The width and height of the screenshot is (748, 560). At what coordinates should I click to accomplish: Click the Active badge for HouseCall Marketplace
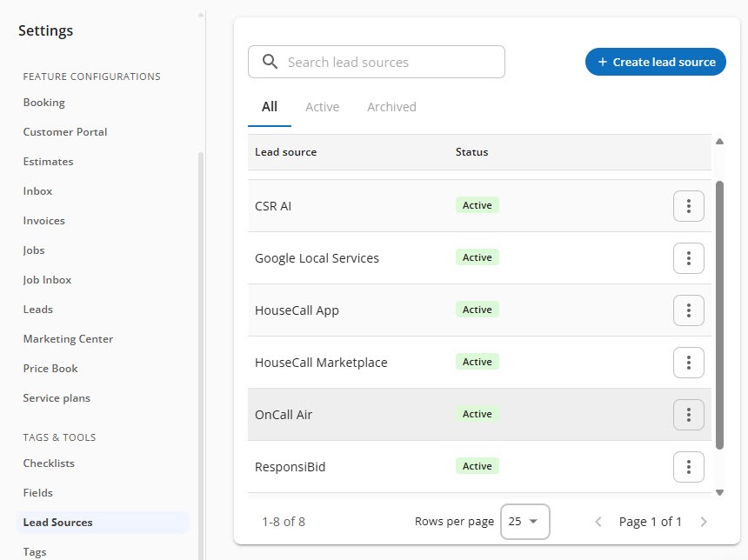coord(477,362)
